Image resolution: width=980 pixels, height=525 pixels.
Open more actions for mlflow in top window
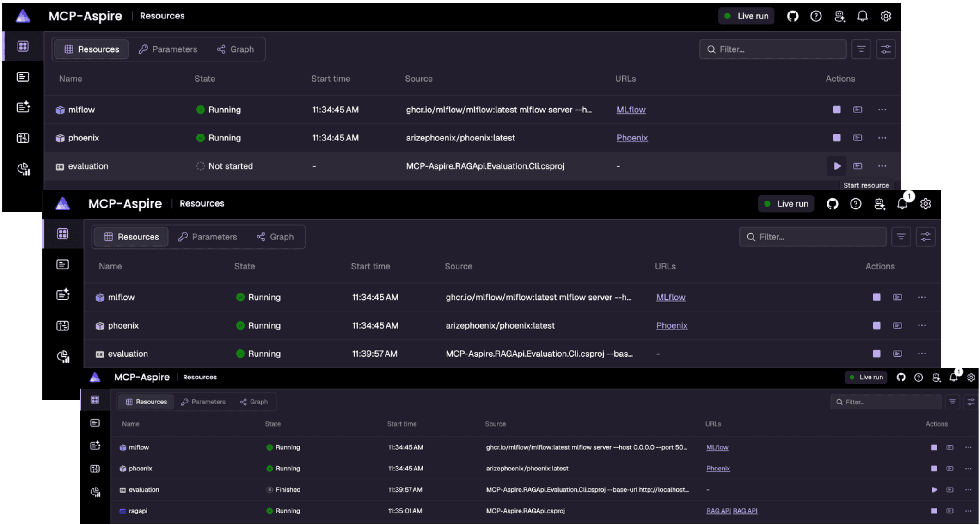click(x=882, y=110)
